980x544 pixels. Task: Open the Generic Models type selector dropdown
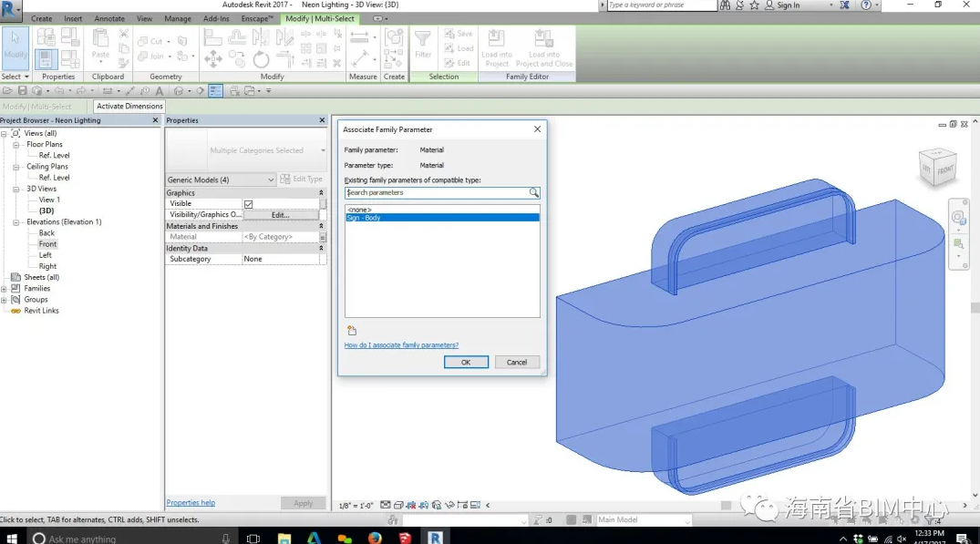pyautogui.click(x=270, y=180)
